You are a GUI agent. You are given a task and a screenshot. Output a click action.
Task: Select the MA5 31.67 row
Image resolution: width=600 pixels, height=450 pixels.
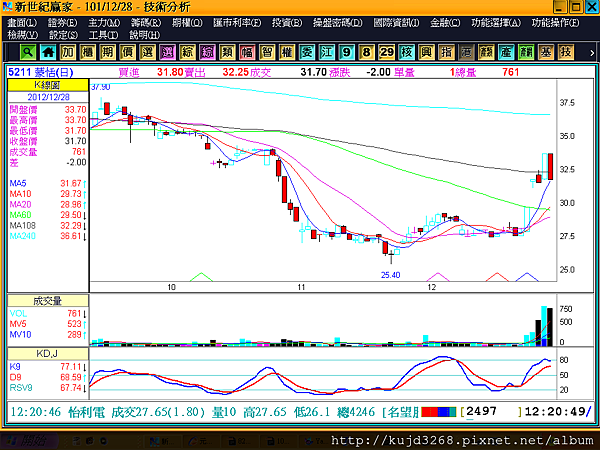pos(48,183)
